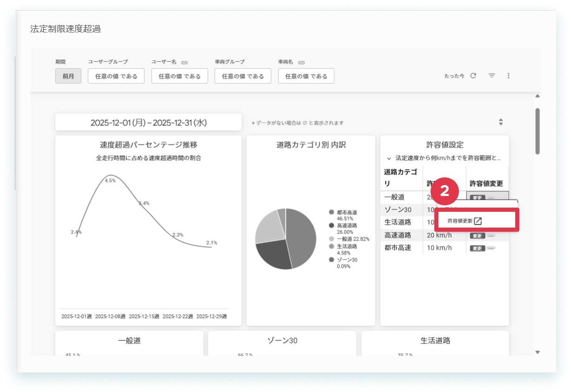Screen dimensions: 571x392
Task: Click 変更 badge in 都市高速 row
Action: point(477,248)
